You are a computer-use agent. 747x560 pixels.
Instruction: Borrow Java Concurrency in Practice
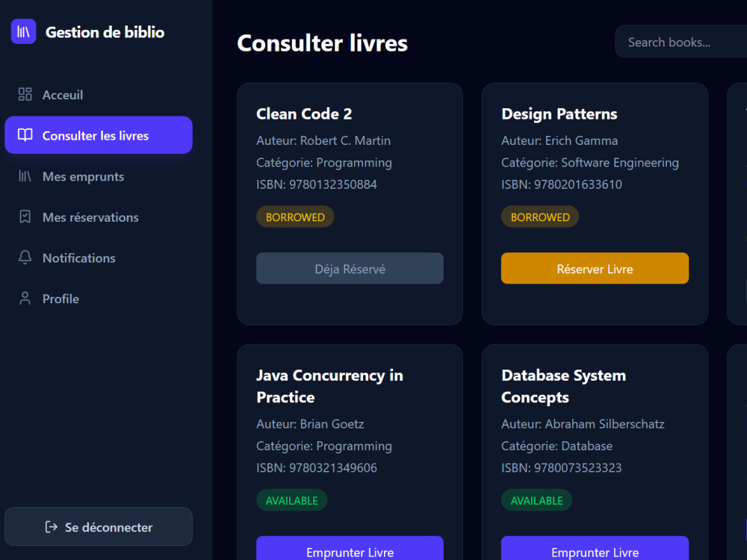click(350, 548)
